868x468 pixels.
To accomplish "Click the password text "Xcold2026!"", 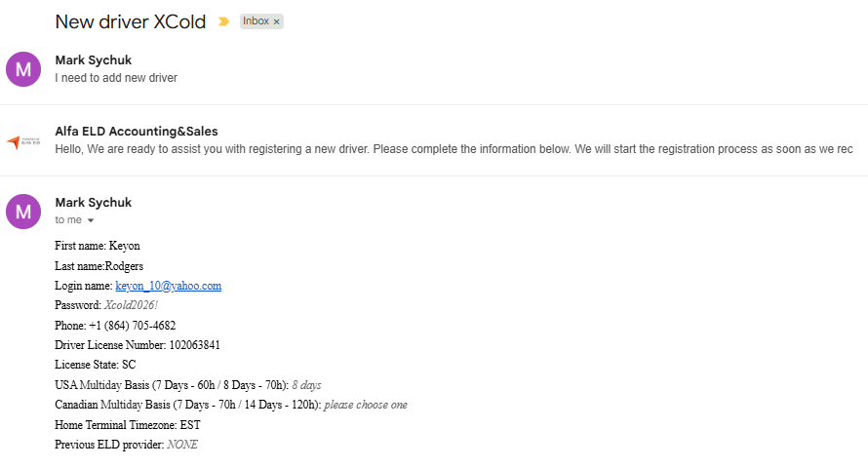I will pos(134,305).
